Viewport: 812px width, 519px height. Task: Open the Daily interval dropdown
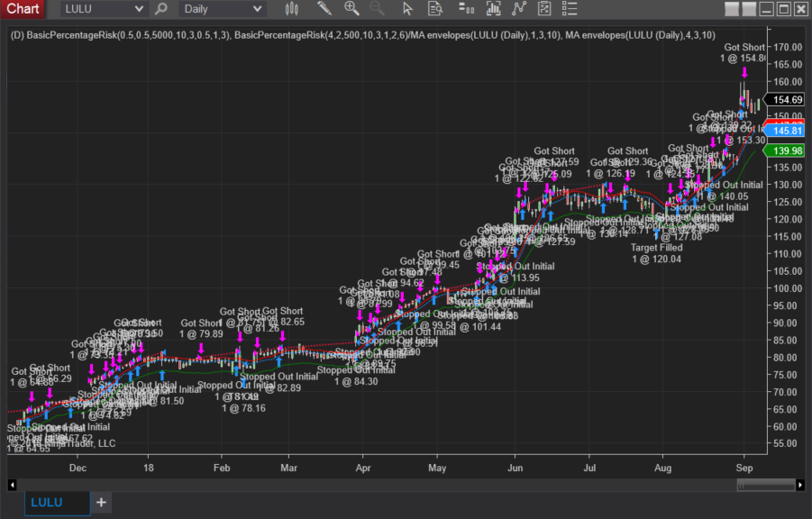(223, 9)
